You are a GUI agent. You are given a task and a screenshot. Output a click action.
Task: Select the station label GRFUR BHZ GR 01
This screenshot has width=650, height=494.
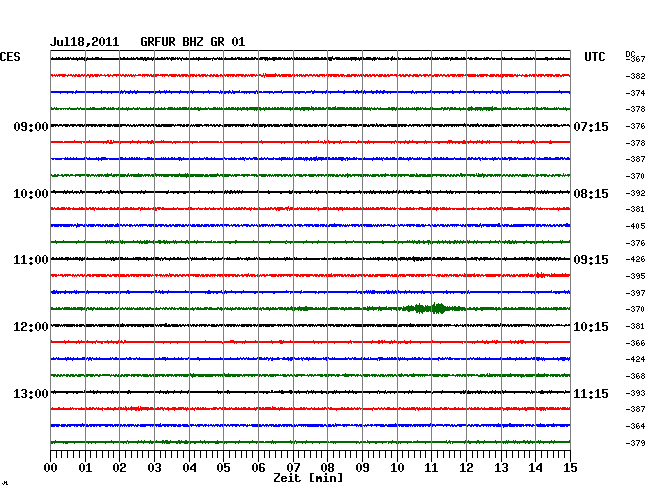coord(193,42)
